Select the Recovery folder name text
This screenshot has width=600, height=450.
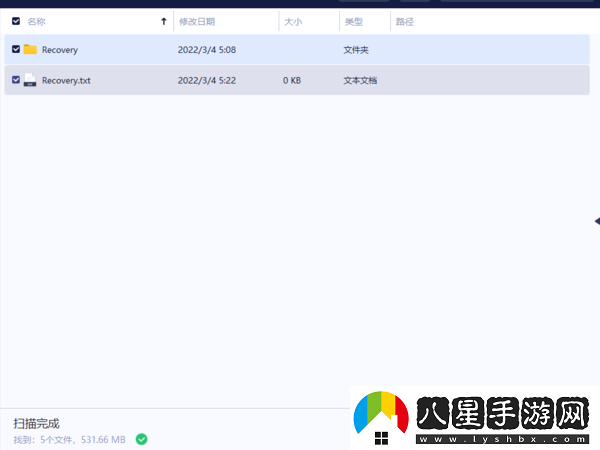pyautogui.click(x=60, y=50)
